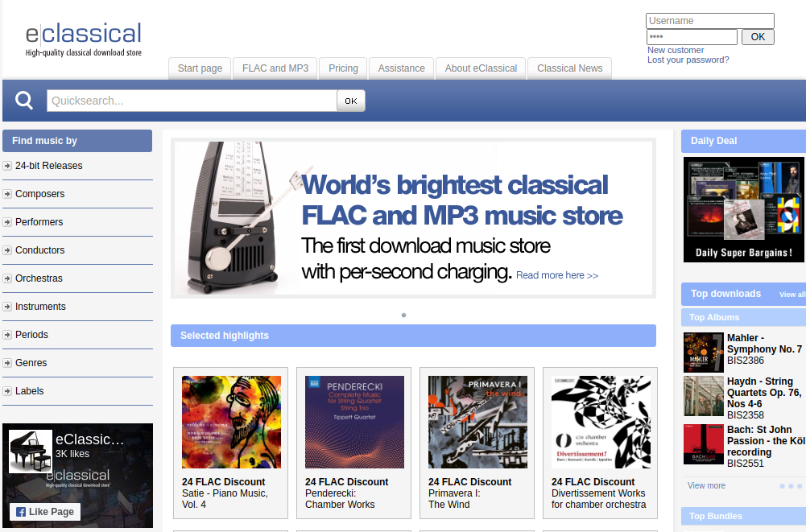The width and height of the screenshot is (806, 532).
Task: Browse music by Orchestras
Action: (39, 278)
